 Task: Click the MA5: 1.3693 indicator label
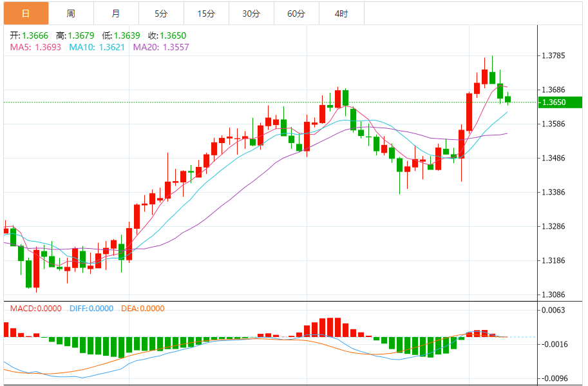coord(35,47)
